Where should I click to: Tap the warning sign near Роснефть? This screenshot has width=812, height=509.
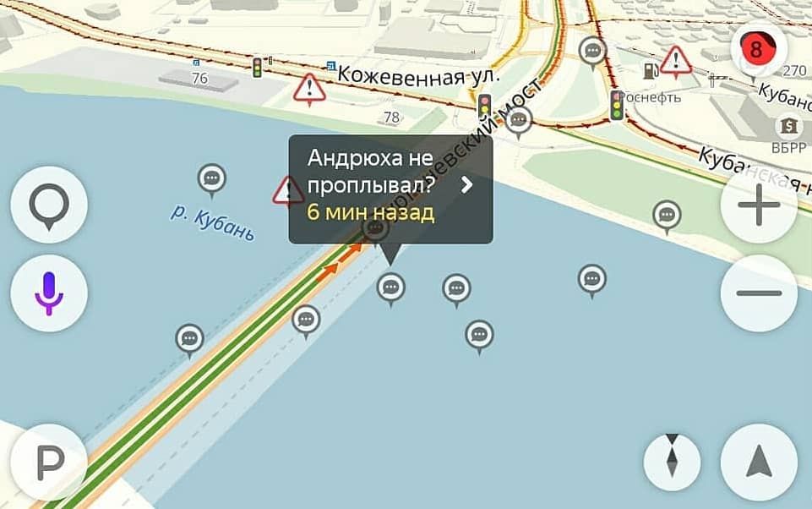coord(675,61)
